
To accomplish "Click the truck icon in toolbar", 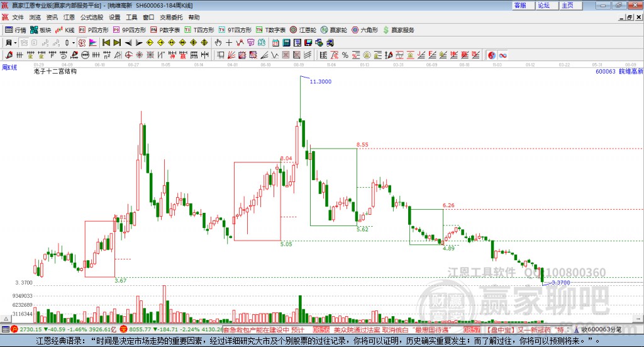I will 330,43.
